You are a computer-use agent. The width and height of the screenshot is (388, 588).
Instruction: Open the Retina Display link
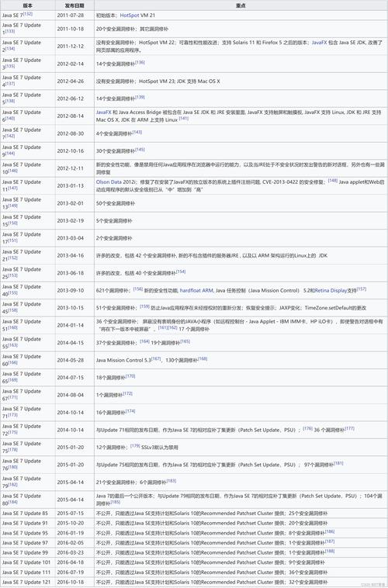click(331, 291)
